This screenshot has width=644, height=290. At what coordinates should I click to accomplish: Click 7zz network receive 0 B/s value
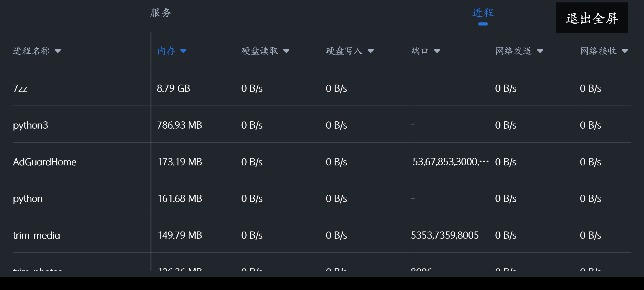(x=590, y=88)
